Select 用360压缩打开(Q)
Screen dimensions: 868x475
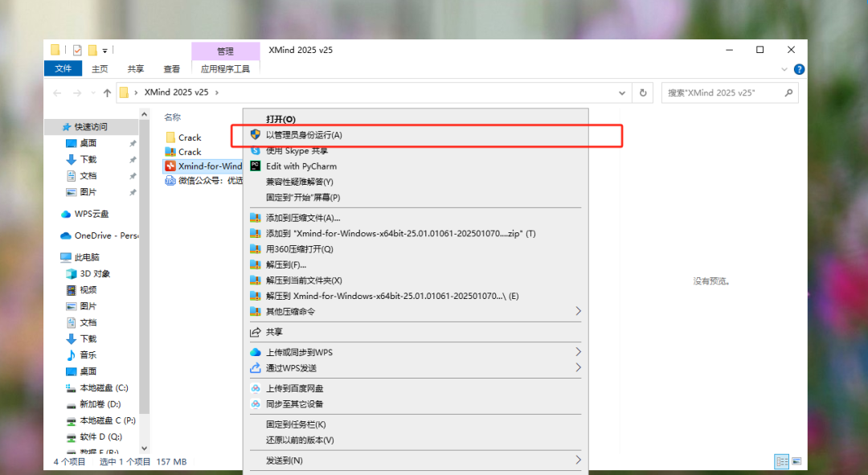[x=300, y=249]
